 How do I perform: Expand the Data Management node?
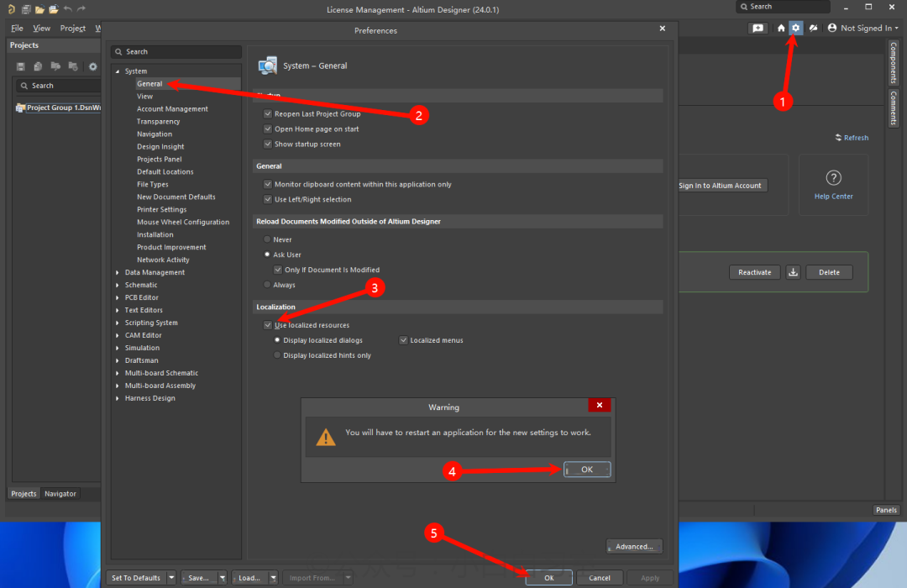click(x=118, y=273)
